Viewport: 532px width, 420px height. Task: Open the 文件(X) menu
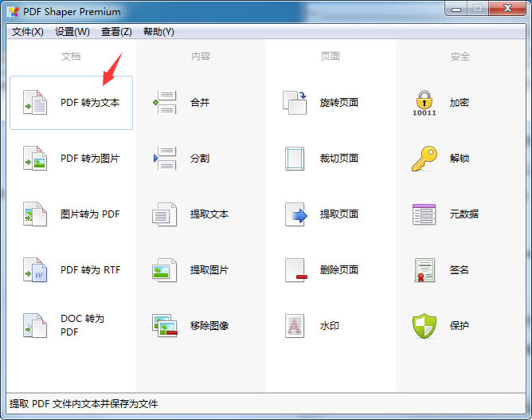click(28, 32)
